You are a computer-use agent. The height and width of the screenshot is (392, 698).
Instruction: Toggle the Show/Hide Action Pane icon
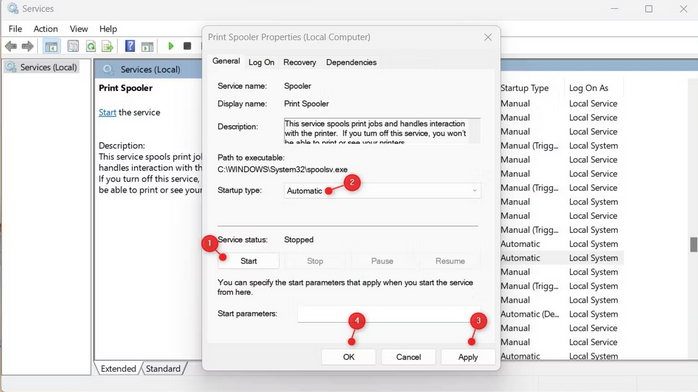(x=147, y=46)
